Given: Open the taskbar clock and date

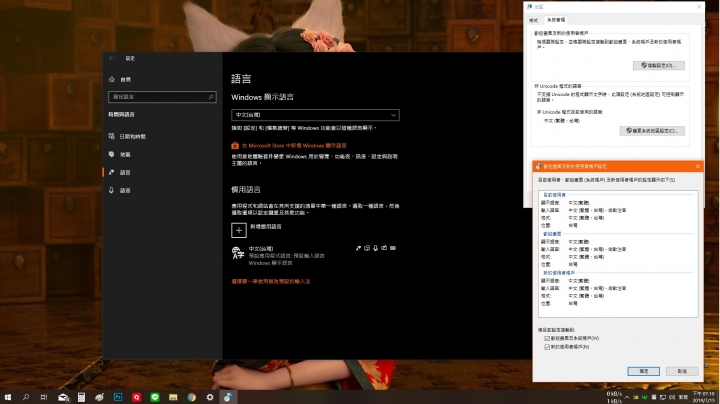Looking at the screenshot, I should (x=704, y=397).
